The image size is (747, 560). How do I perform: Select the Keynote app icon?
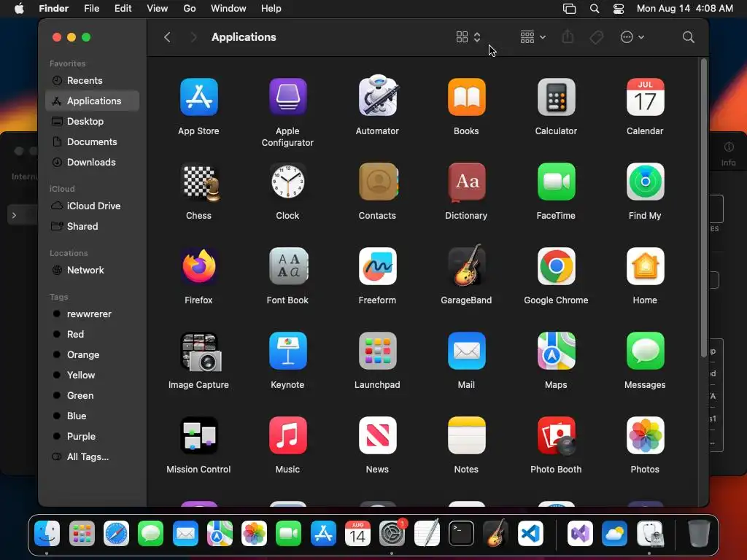pyautogui.click(x=287, y=351)
